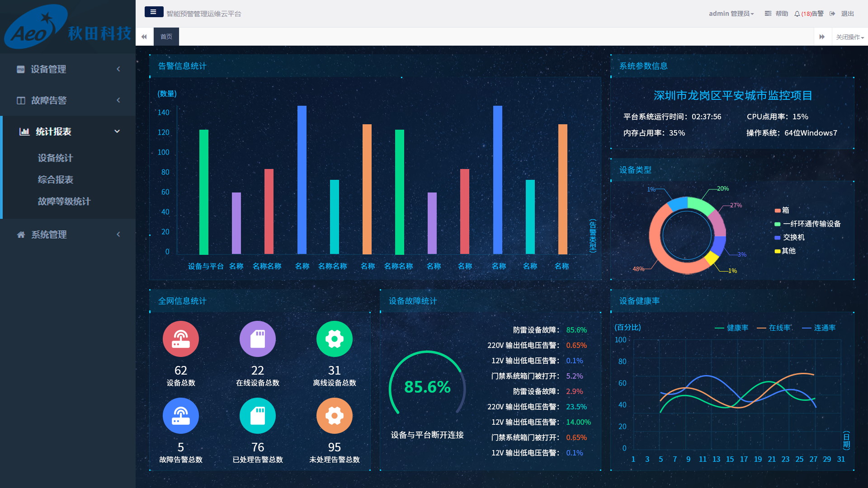The width and height of the screenshot is (868, 488).
Task: Collapse the 统计报表 menu chevron
Action: [x=117, y=131]
